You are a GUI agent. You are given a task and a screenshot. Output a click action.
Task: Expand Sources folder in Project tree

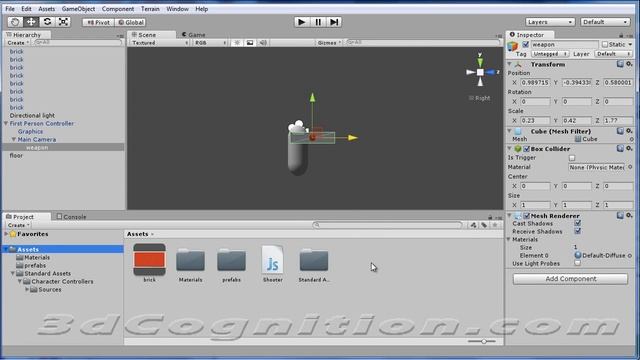pyautogui.click(x=27, y=289)
